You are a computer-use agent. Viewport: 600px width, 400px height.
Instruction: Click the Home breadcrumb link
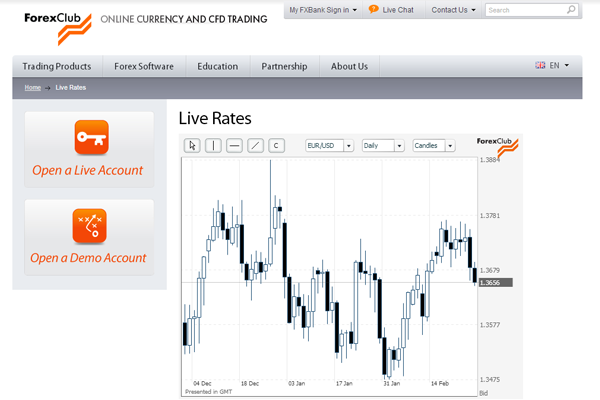coord(33,88)
